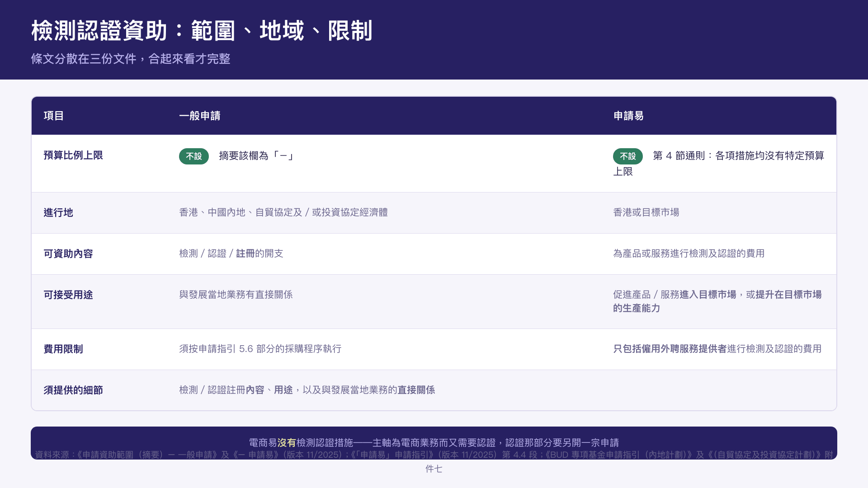Click the 進行地 row label

coord(58,213)
